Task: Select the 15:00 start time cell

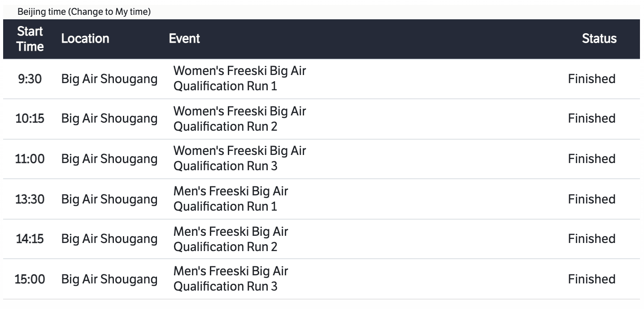Action: click(30, 279)
